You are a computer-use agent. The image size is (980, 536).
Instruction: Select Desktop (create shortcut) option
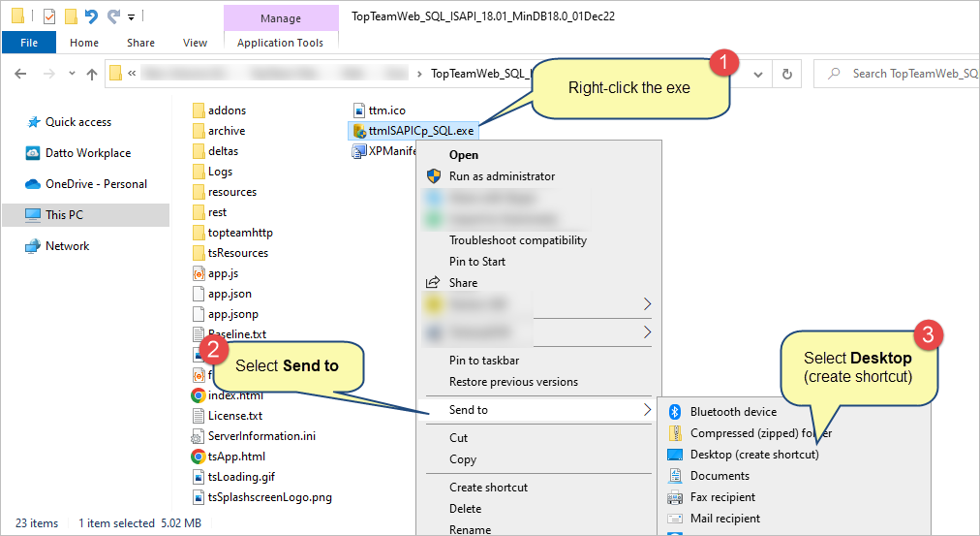pos(754,455)
